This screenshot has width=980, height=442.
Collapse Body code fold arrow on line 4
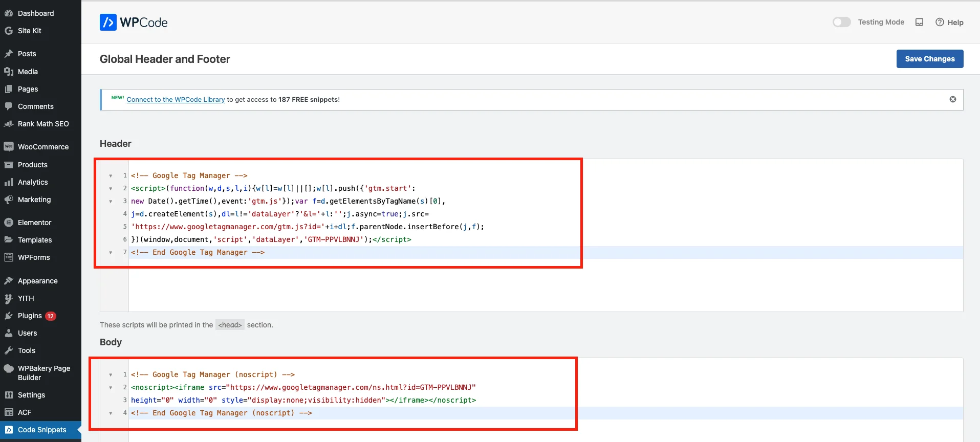pyautogui.click(x=111, y=413)
